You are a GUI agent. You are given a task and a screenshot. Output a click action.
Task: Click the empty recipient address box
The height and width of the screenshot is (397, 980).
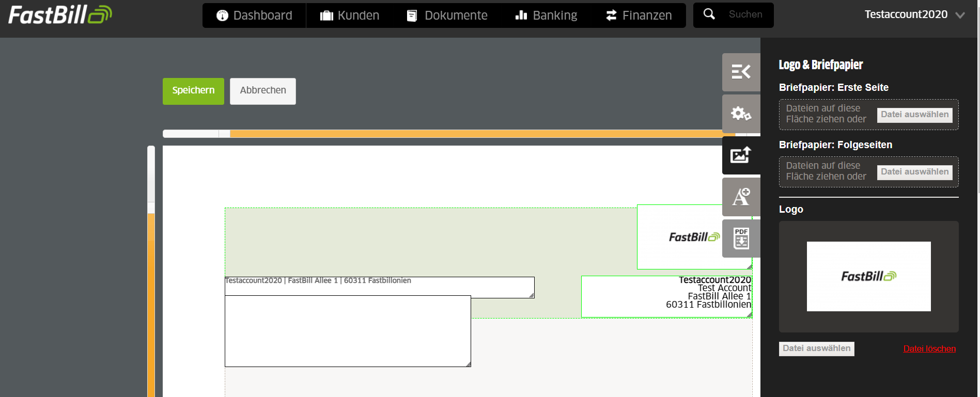(348, 331)
